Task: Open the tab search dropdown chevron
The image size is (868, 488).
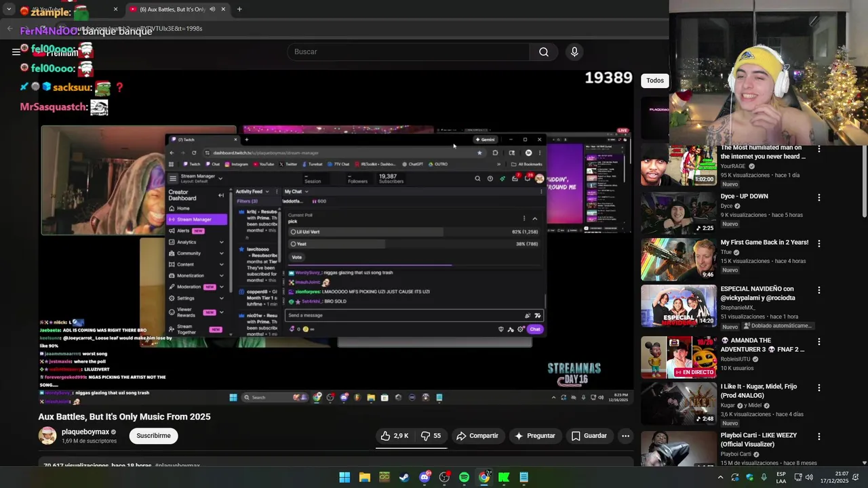Action: click(x=9, y=9)
